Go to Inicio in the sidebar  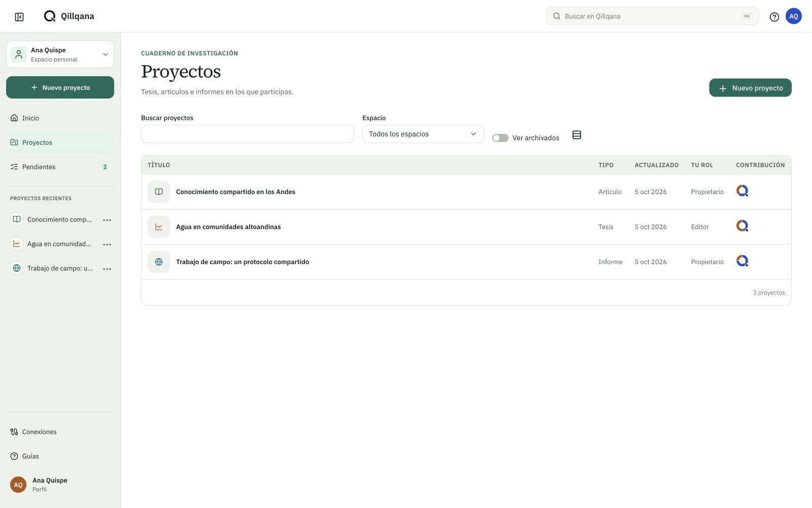(60, 118)
